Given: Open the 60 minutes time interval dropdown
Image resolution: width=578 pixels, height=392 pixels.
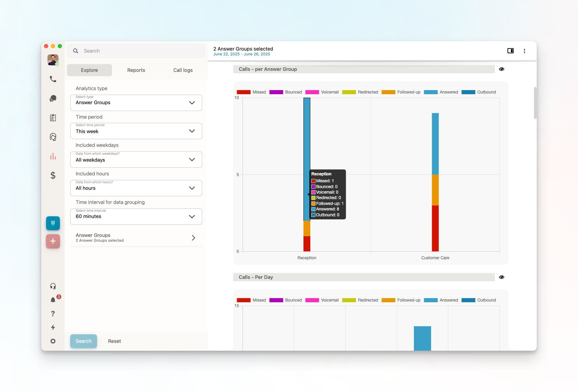Looking at the screenshot, I should point(136,217).
